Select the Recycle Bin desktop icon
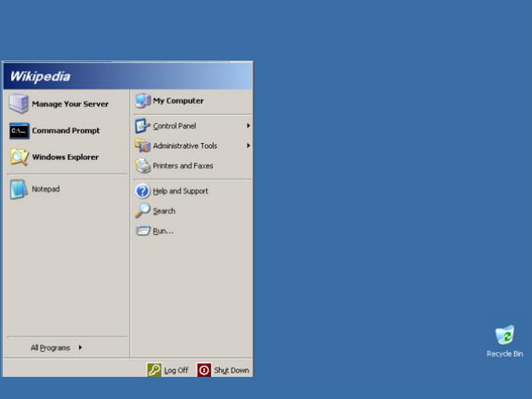 pos(505,335)
